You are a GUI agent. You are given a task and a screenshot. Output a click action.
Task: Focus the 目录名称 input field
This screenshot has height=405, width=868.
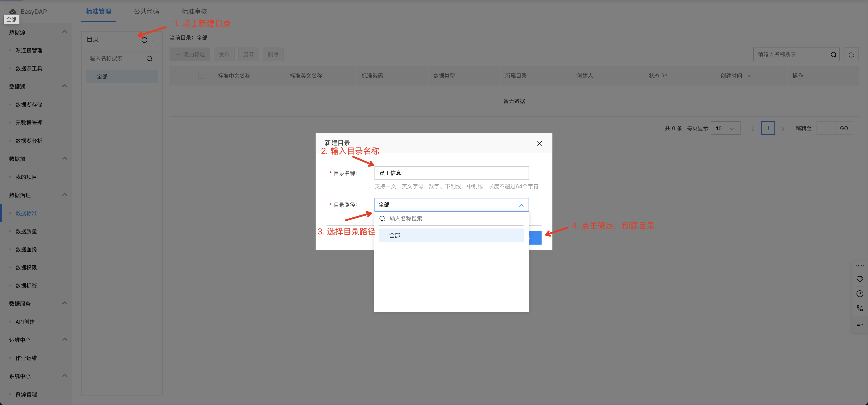tap(451, 173)
